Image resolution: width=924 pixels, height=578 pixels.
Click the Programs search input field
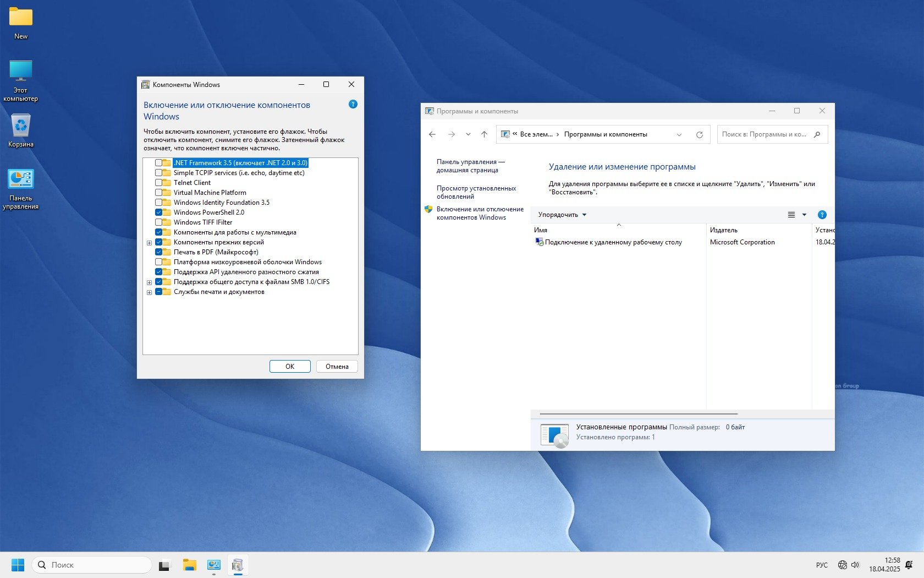pyautogui.click(x=765, y=134)
